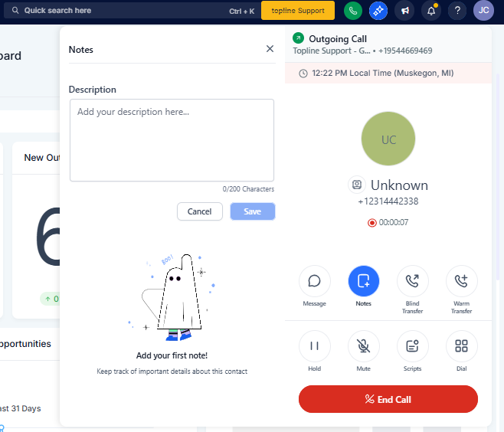
Task: Open the blue AI sparkle assistant icon
Action: [x=378, y=11]
